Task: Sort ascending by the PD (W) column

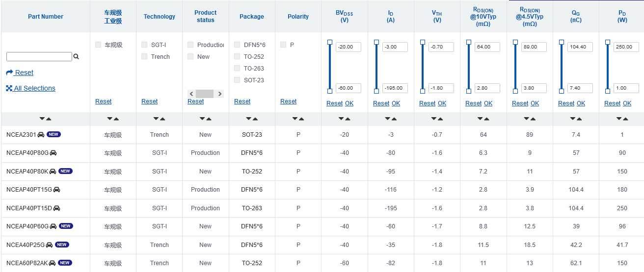Action: tap(625, 119)
